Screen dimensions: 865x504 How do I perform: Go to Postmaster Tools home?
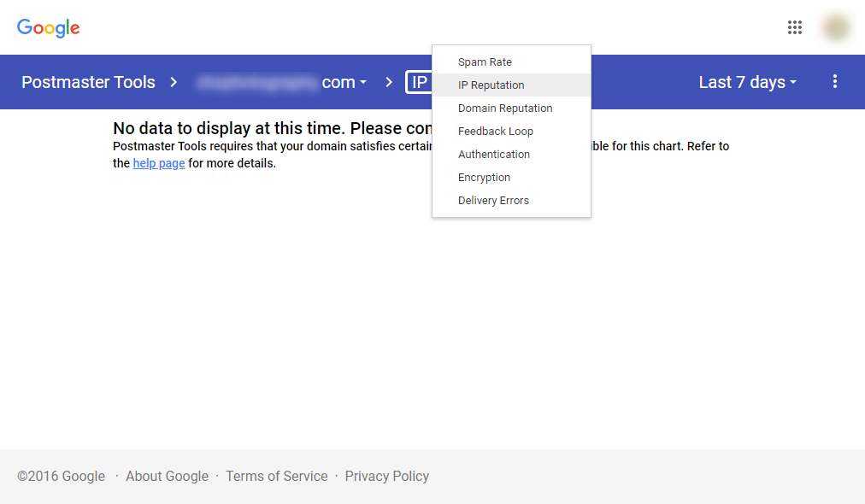88,82
